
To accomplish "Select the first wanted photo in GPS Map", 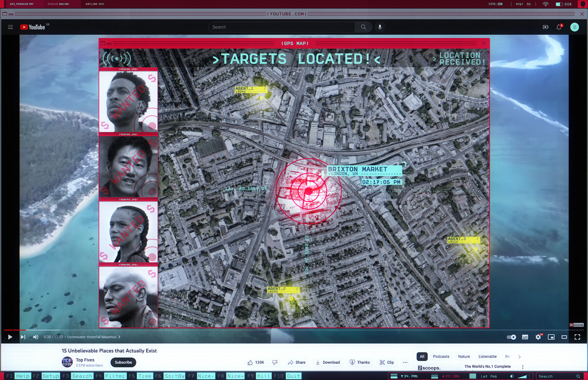I will (128, 101).
